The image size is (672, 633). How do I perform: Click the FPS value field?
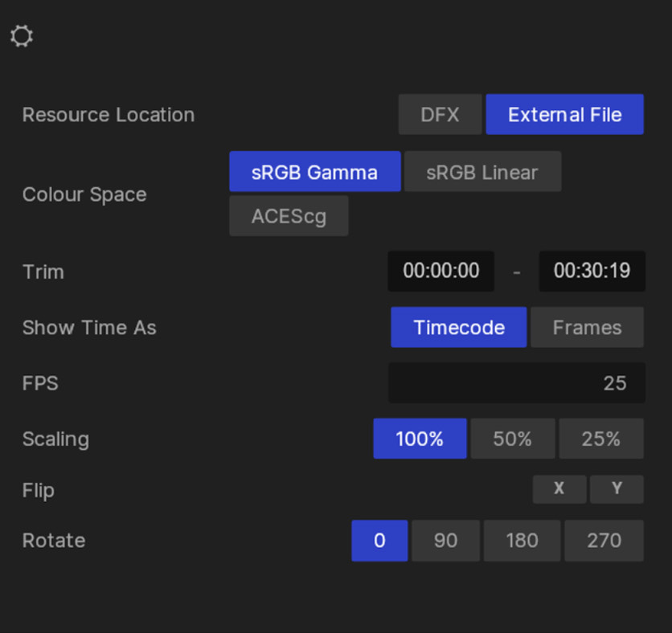tap(516, 383)
